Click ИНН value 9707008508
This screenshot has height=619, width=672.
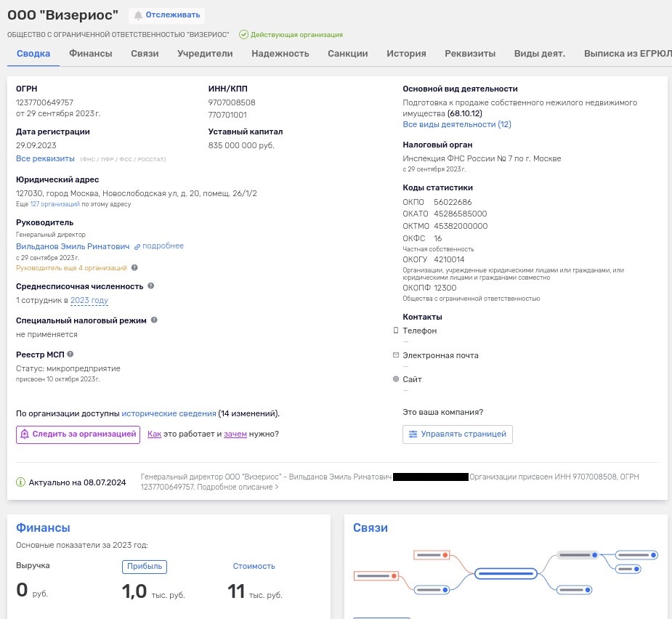(x=232, y=102)
